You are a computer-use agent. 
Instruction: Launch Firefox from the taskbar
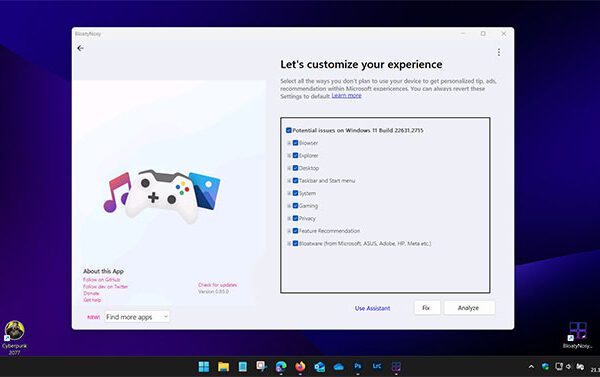coord(300,367)
